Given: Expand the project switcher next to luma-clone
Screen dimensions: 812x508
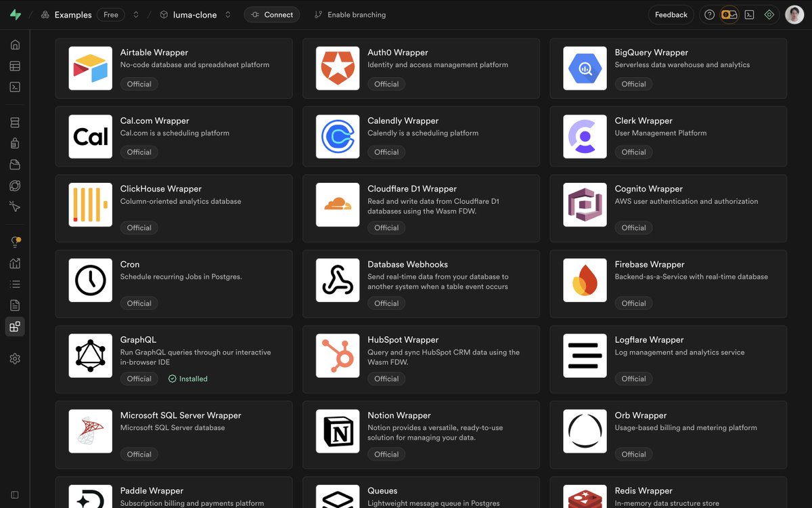Looking at the screenshot, I should point(227,14).
